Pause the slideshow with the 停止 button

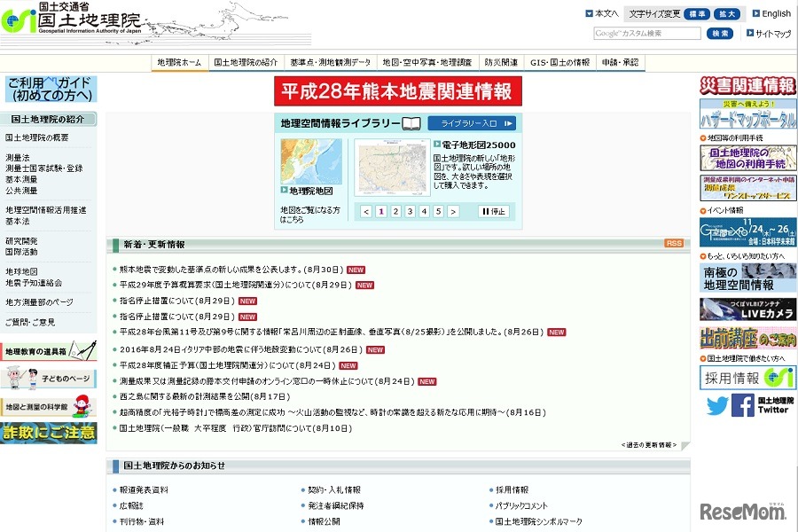click(494, 211)
